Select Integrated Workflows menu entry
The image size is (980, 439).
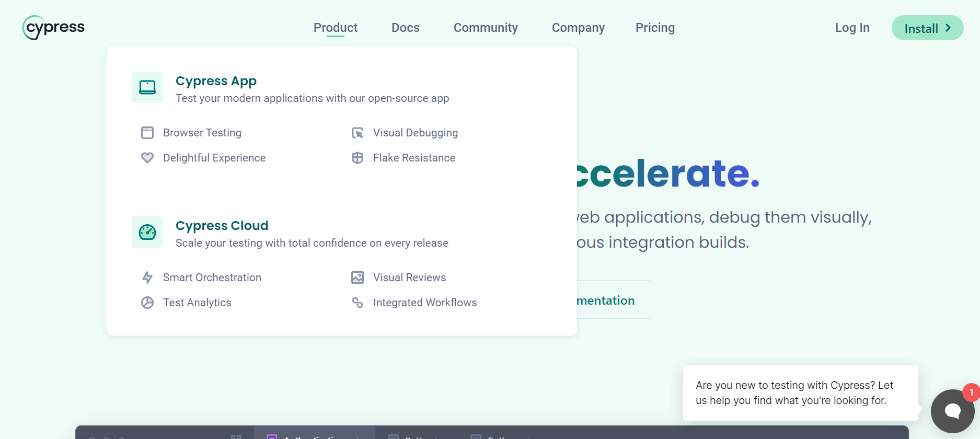tap(424, 303)
